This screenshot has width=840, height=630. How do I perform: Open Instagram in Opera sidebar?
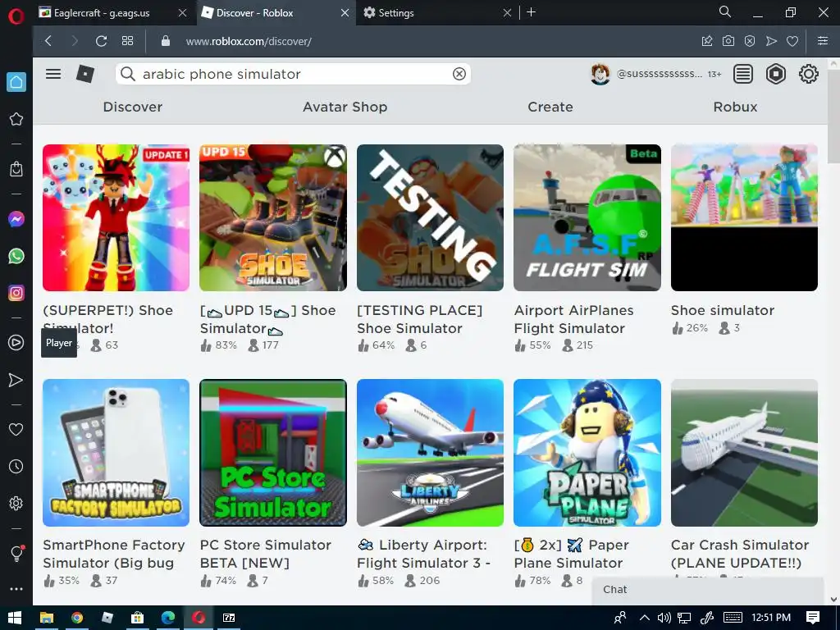coord(16,293)
